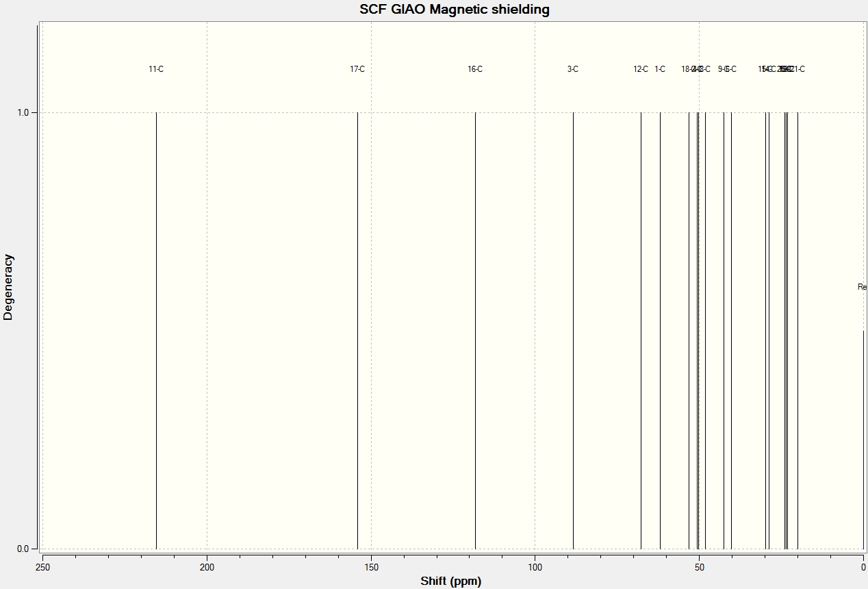Screen dimensions: 868x589
Task: Select the 11-C peak line near 215 ppm
Action: 156,330
